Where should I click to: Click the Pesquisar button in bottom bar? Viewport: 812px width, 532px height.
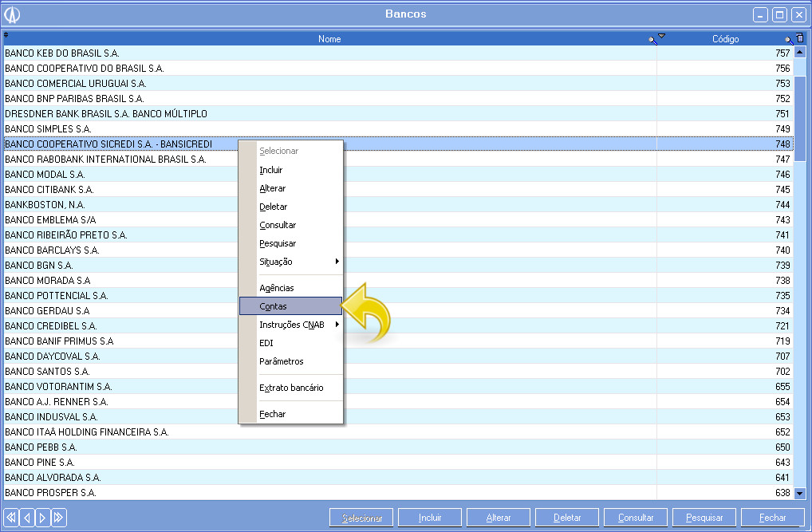(x=704, y=518)
